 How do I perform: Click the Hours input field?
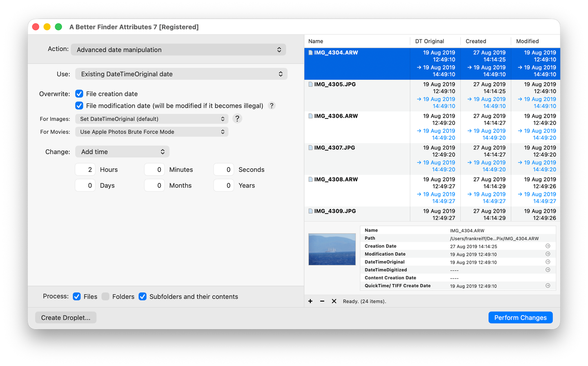tap(85, 170)
